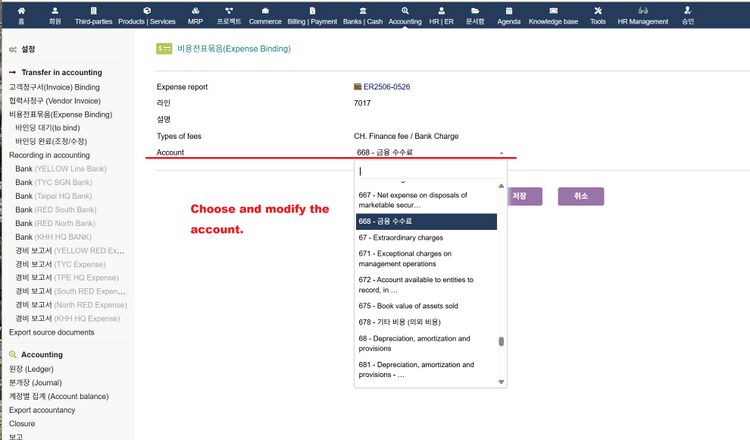Click the 취소 cancel button

coord(580,196)
